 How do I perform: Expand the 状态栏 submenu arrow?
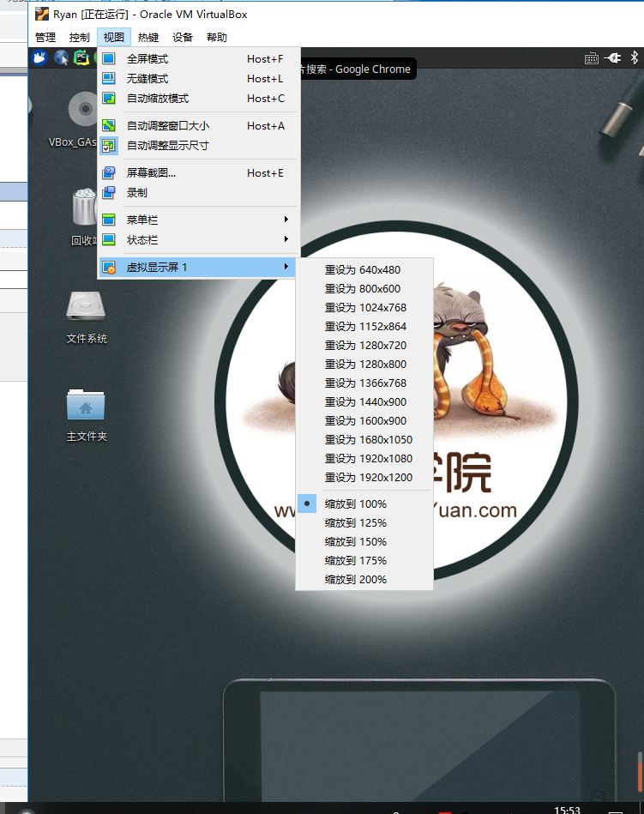point(286,238)
